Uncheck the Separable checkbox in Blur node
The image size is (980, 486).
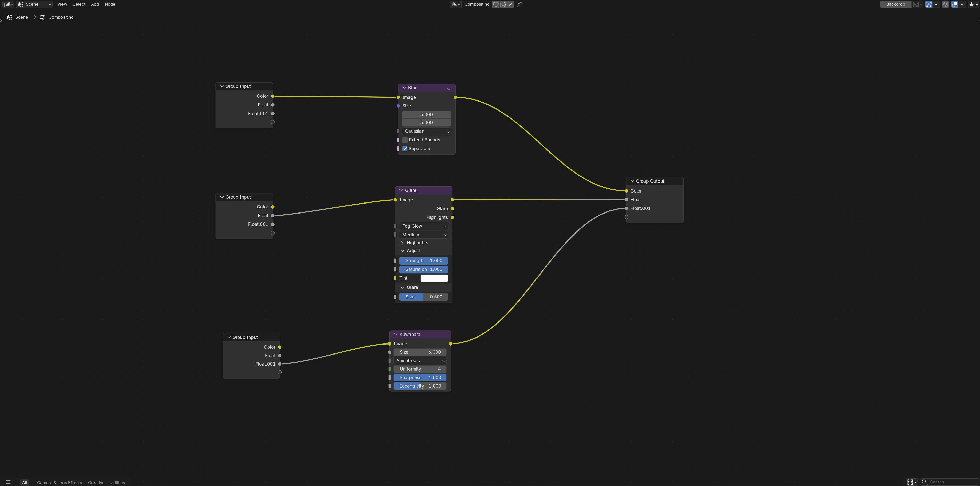(x=405, y=149)
